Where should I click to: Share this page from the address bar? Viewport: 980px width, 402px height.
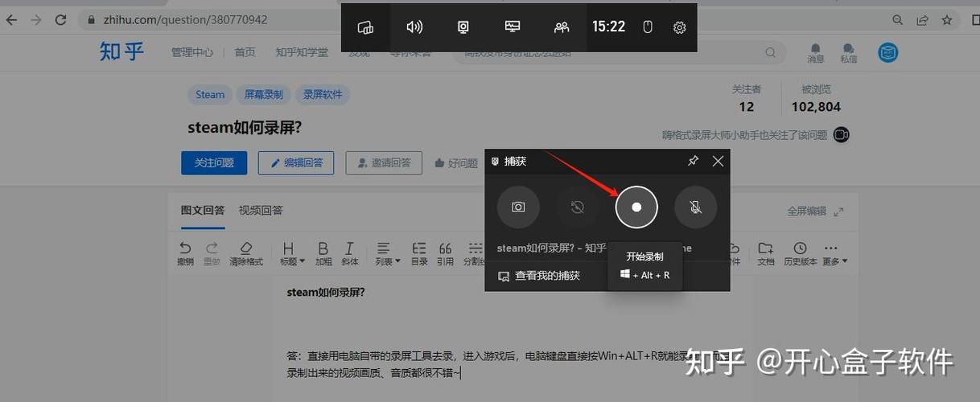pyautogui.click(x=923, y=19)
